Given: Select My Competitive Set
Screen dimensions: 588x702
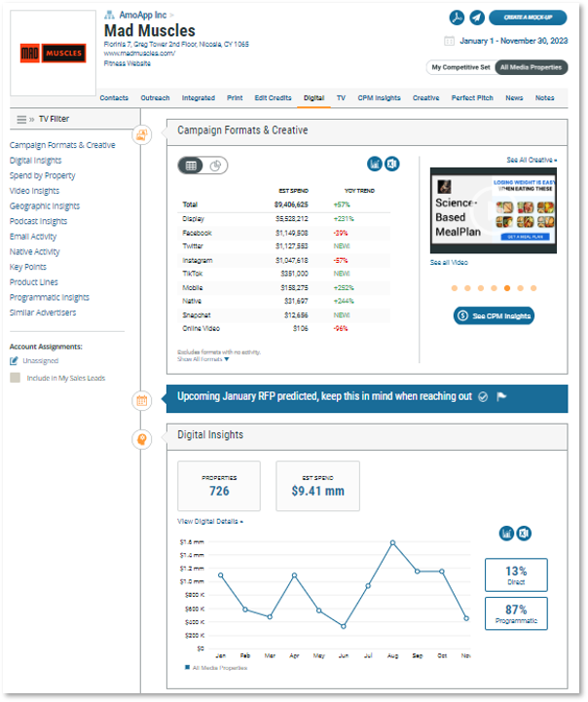Looking at the screenshot, I should (460, 67).
